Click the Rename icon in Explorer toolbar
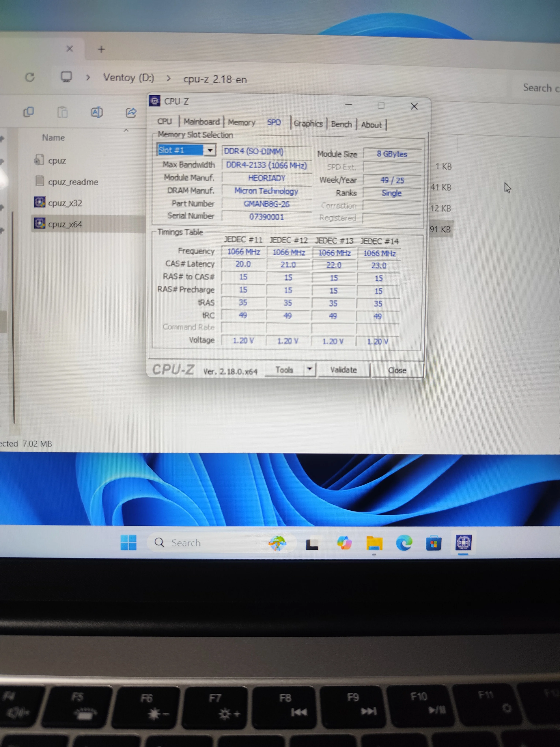The width and height of the screenshot is (560, 747). point(97,112)
